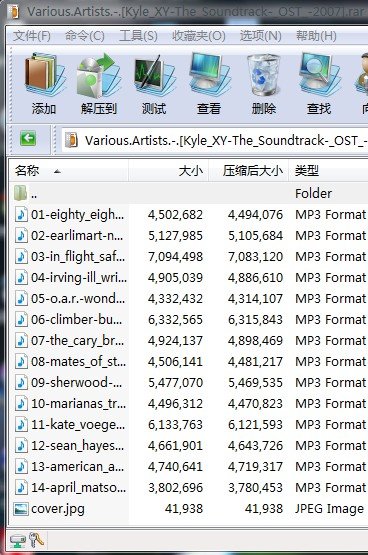Click the music icon of 04-irving-ill_wri... file
The image size is (368, 555).
point(21,278)
